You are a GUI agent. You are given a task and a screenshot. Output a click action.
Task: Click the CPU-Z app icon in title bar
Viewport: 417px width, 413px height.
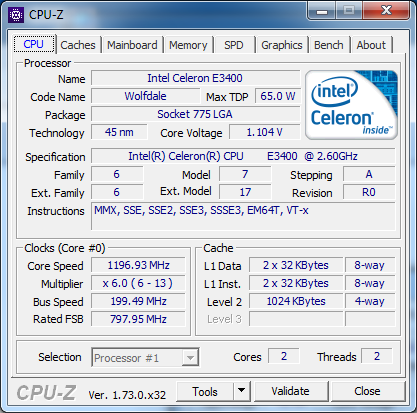pyautogui.click(x=16, y=15)
